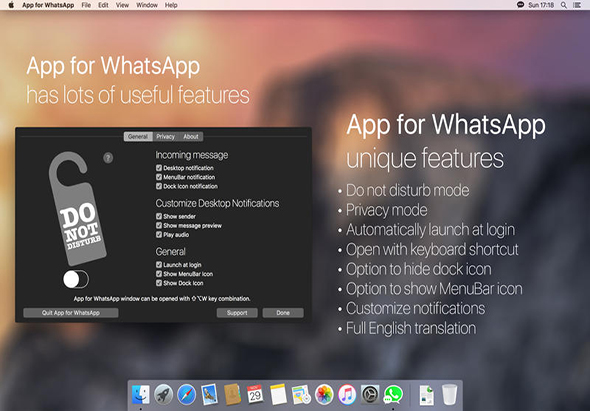Open Photos icon in Dock
This screenshot has width=590, height=411.
pos(324,394)
